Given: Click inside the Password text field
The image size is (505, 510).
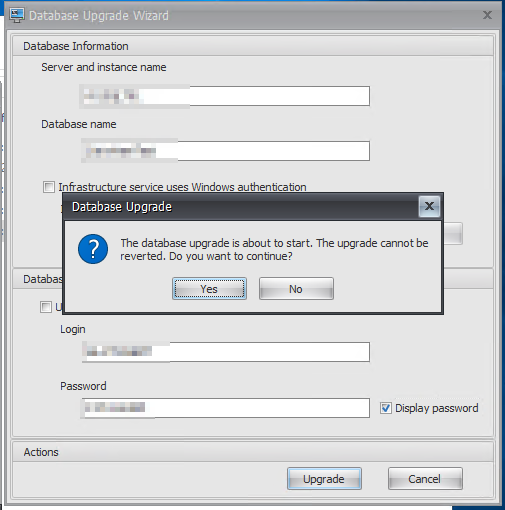Looking at the screenshot, I should [225, 408].
